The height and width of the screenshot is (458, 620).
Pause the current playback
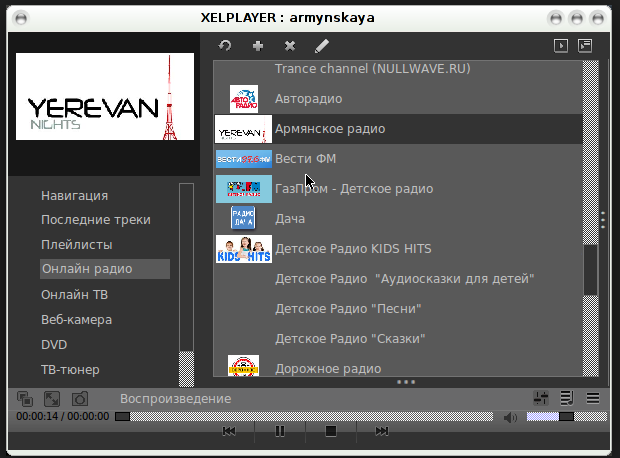(280, 431)
